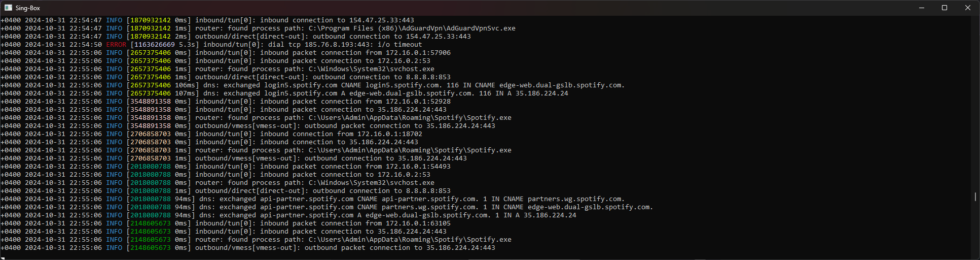The width and height of the screenshot is (980, 260).
Task: Minimize the Sing-Box window
Action: tap(922, 8)
